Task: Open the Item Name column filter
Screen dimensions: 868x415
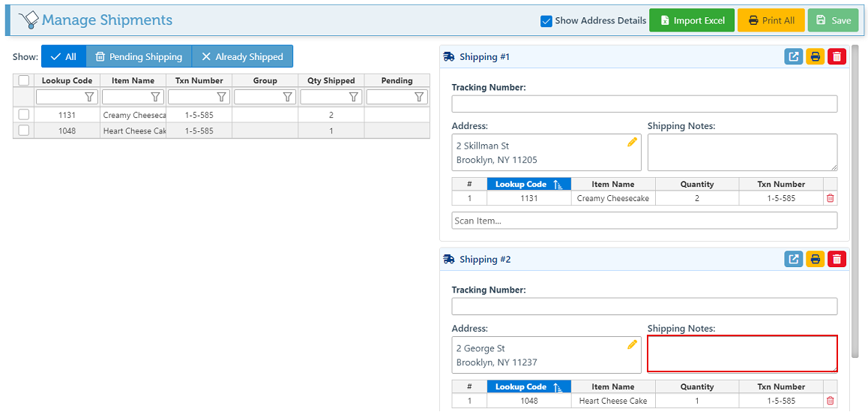Action: click(155, 97)
